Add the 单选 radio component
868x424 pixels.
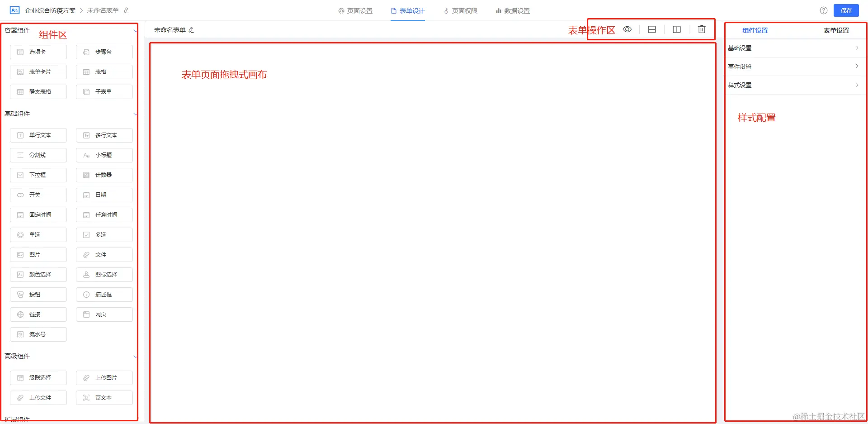[x=38, y=235]
